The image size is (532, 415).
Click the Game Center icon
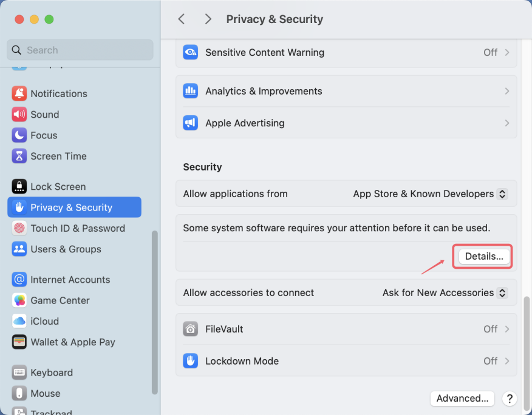[x=19, y=300]
